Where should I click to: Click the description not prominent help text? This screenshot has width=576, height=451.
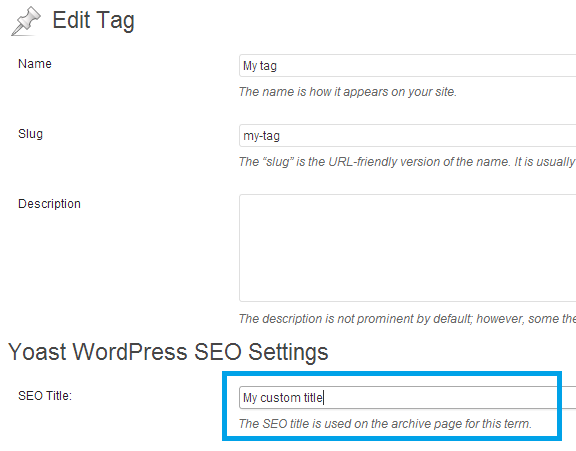[407, 319]
